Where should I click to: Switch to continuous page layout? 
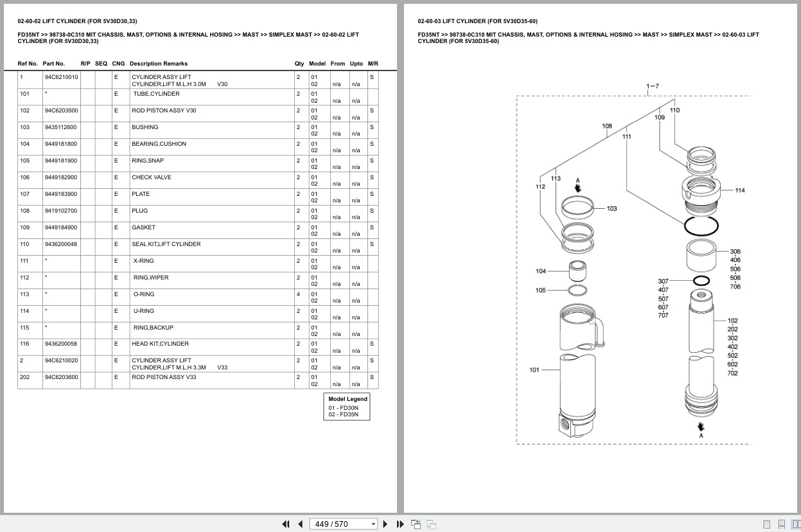(781, 524)
